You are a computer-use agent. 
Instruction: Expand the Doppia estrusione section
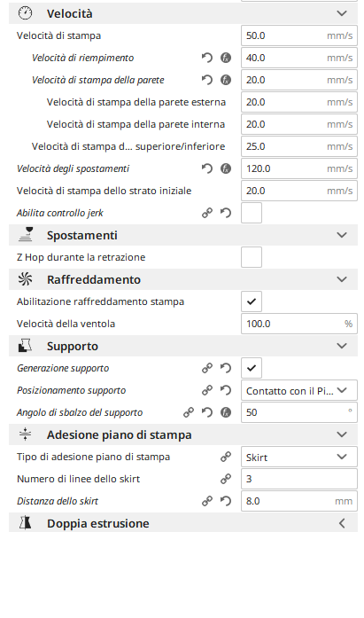tap(183, 523)
